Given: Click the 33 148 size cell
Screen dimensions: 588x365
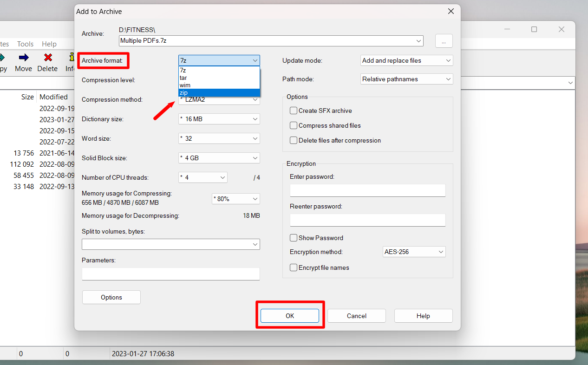Looking at the screenshot, I should pos(24,186).
